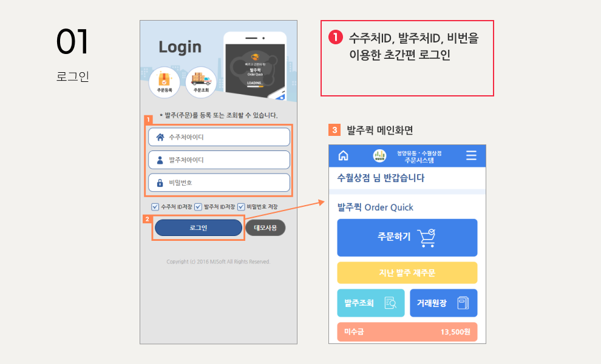Click the ledger book icon on 거래원장
The image size is (601, 364).
[x=463, y=303]
